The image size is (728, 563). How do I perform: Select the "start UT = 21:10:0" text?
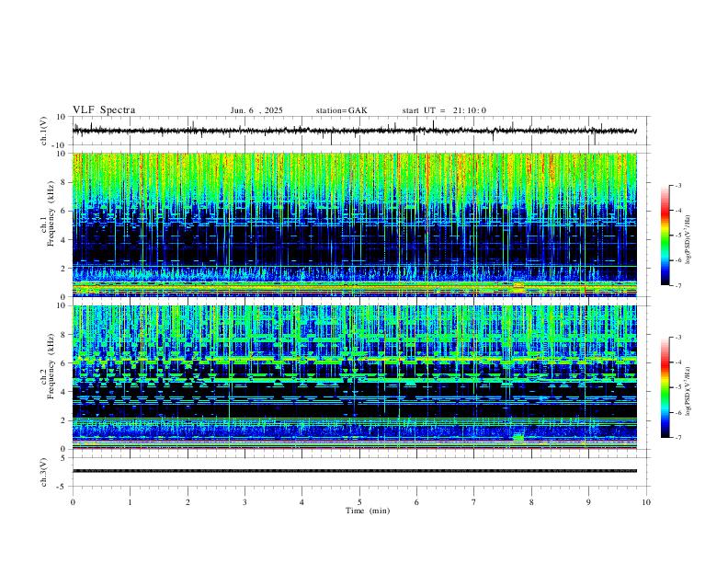(444, 110)
